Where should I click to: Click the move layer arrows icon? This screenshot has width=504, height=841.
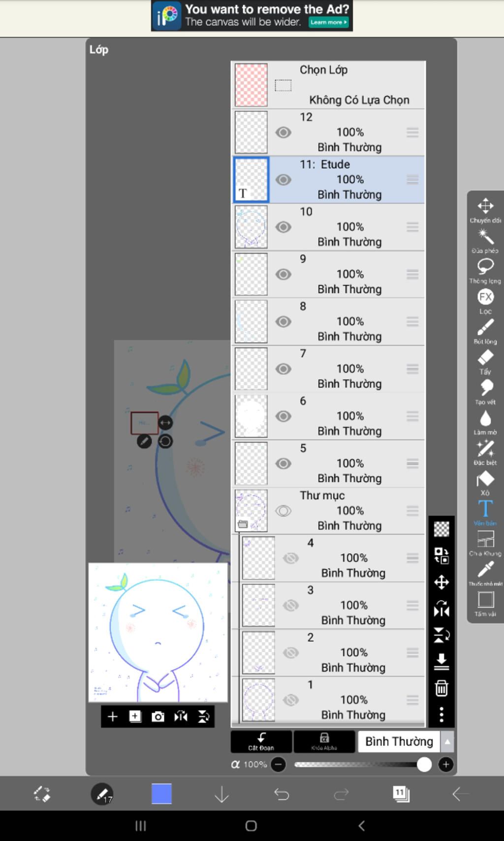point(441,582)
